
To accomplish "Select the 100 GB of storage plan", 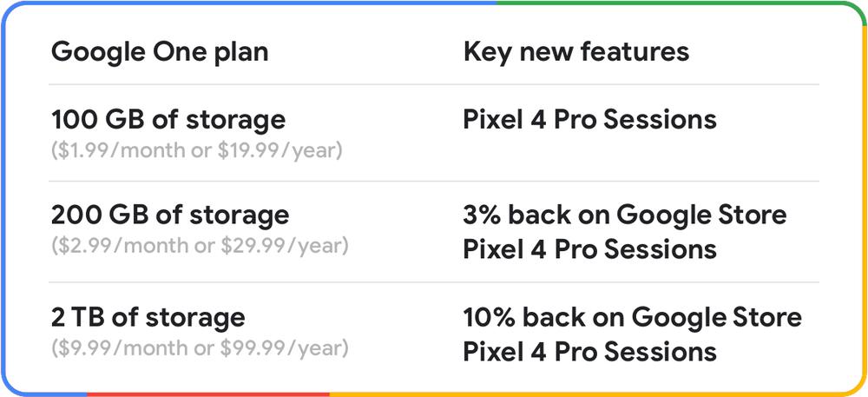I will (168, 119).
